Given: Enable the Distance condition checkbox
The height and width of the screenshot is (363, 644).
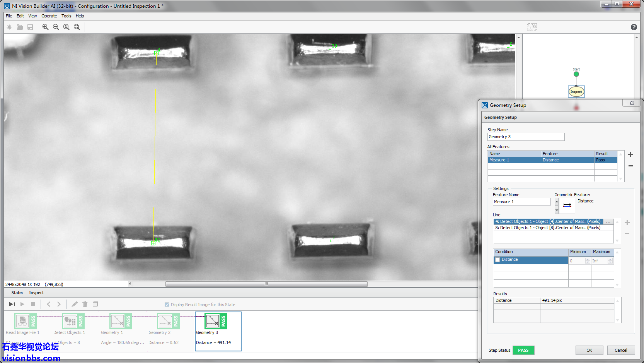Looking at the screenshot, I should pos(498,260).
